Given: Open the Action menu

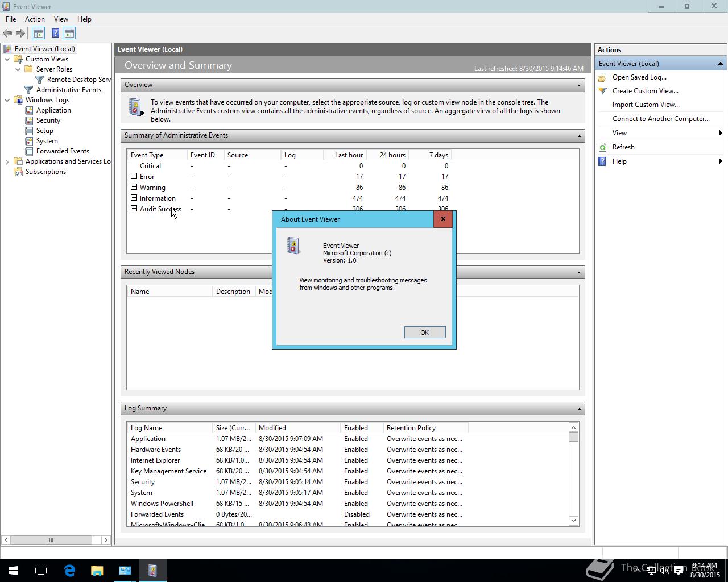Looking at the screenshot, I should click(35, 19).
